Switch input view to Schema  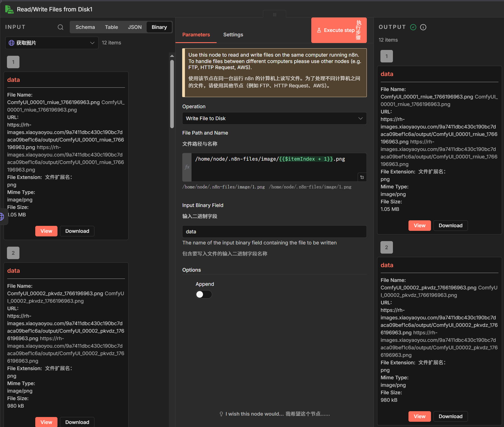coord(85,27)
